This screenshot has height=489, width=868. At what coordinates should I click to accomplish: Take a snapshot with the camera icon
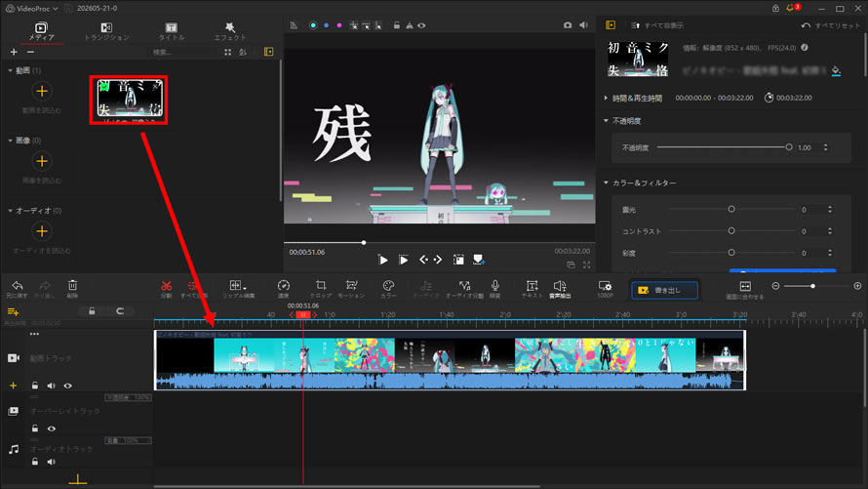click(568, 25)
